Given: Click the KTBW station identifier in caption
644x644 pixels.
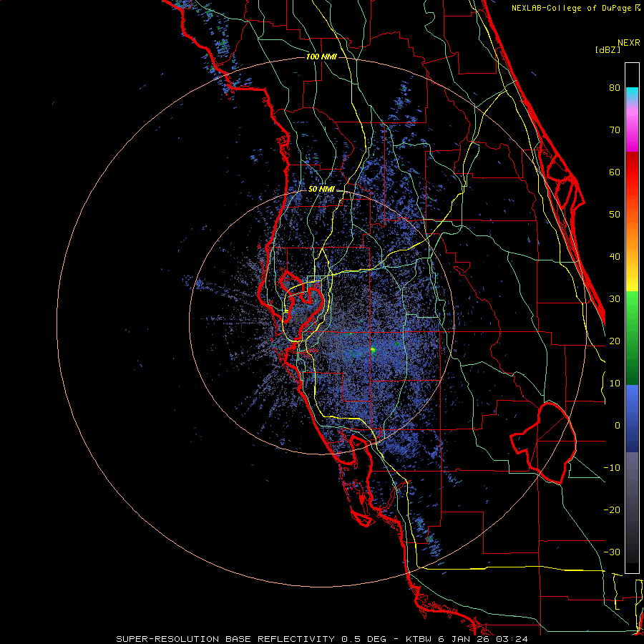Looking at the screenshot, I should point(420,639).
